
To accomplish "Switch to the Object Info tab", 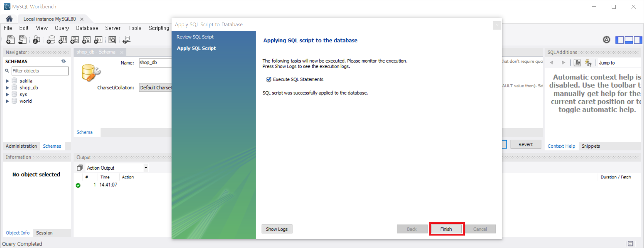I will pyautogui.click(x=18, y=233).
